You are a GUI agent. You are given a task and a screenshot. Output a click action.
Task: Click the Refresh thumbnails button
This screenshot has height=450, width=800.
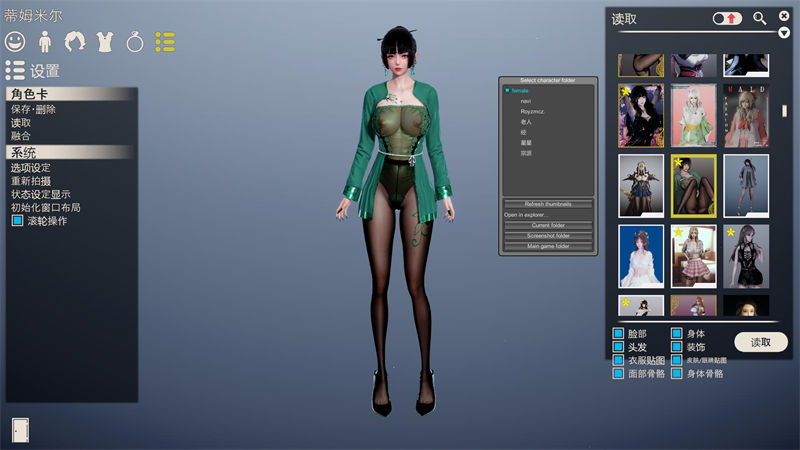point(547,204)
